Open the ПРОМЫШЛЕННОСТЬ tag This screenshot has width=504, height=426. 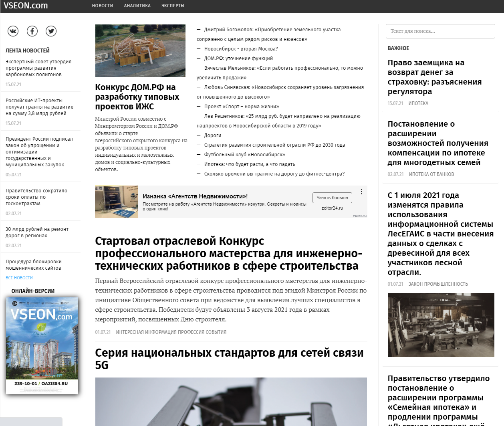(446, 284)
